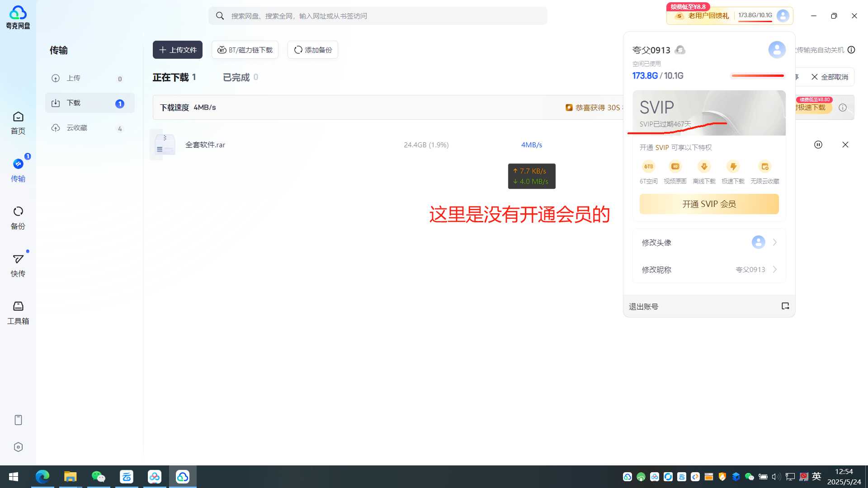
Task: Switch to 已完成 tab
Action: (x=241, y=77)
